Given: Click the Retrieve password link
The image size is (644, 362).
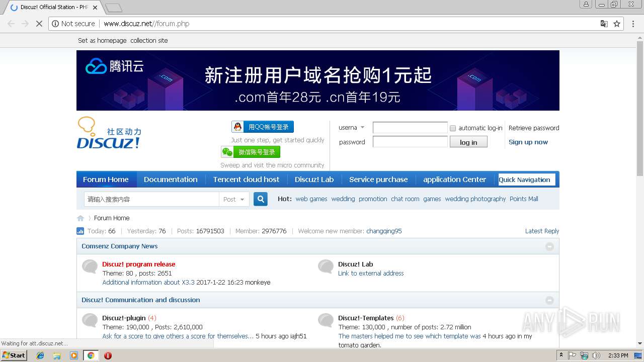Looking at the screenshot, I should click(533, 128).
